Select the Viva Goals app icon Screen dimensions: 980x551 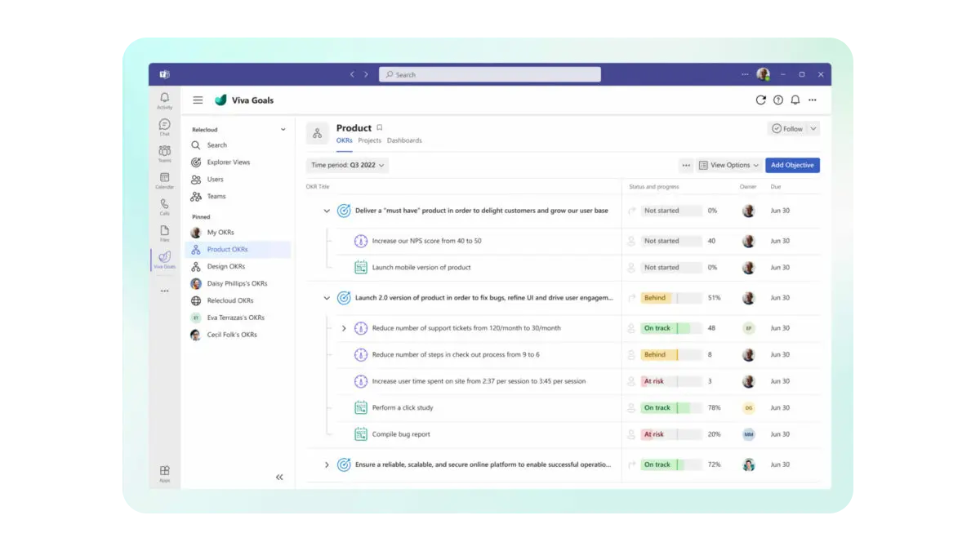[164, 260]
